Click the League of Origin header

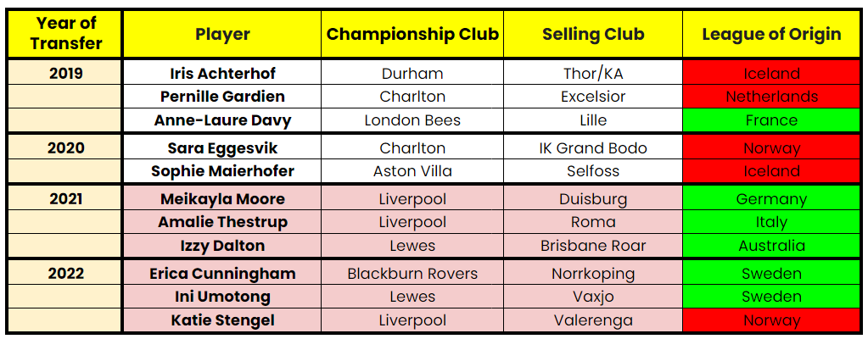pyautogui.click(x=771, y=35)
